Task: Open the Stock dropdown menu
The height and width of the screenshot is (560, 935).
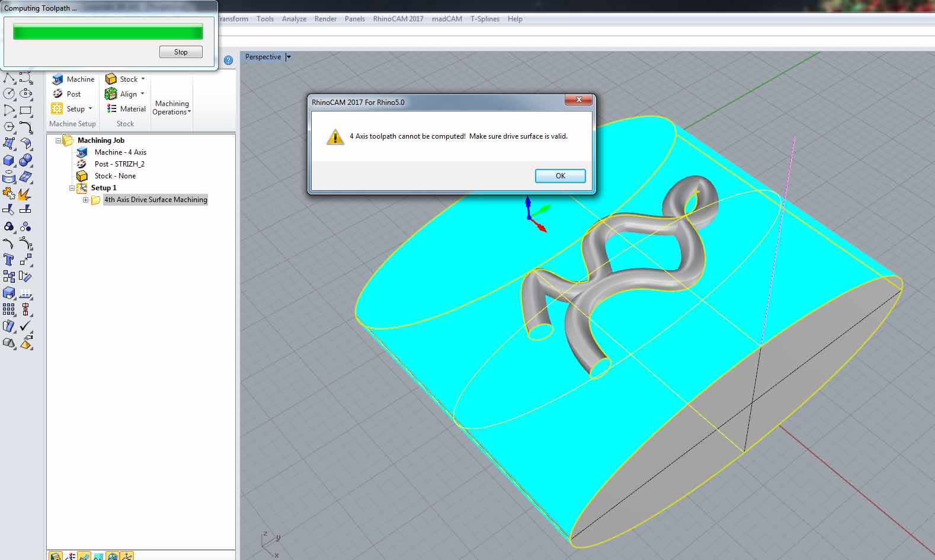Action: click(x=143, y=79)
